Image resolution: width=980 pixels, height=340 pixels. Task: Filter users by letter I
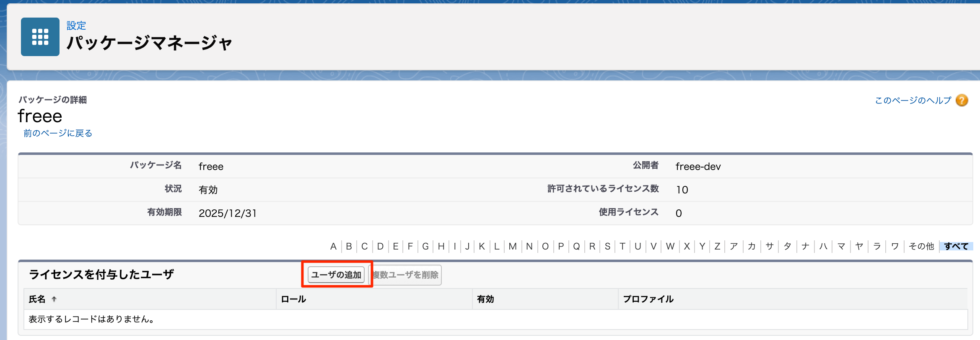[x=455, y=246]
